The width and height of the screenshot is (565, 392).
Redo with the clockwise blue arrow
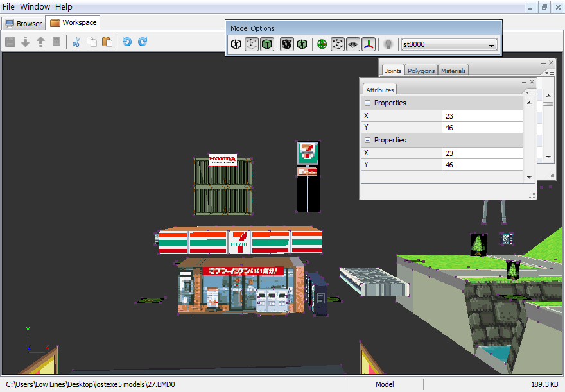click(143, 42)
